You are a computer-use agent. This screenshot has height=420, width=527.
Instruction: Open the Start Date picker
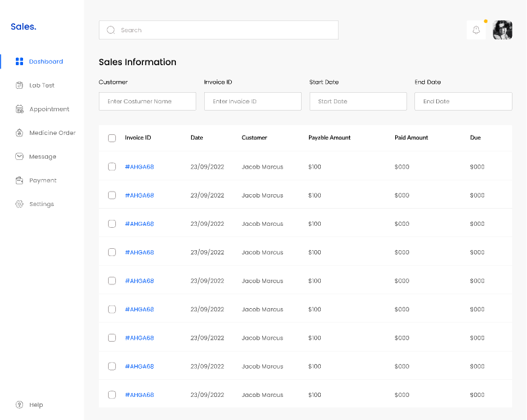(358, 101)
